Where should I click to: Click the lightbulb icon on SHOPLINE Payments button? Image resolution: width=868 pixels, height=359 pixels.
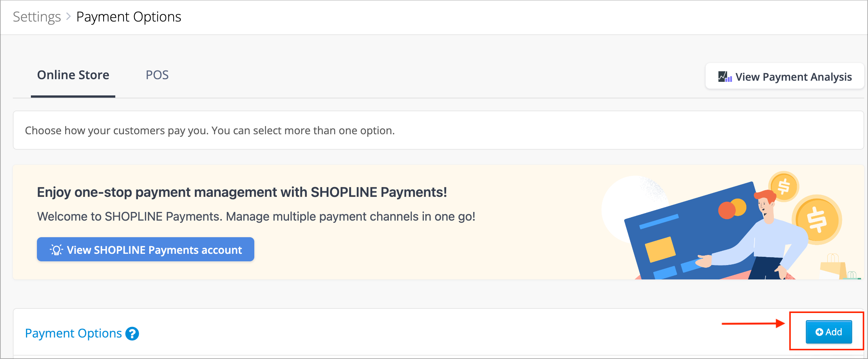point(57,250)
